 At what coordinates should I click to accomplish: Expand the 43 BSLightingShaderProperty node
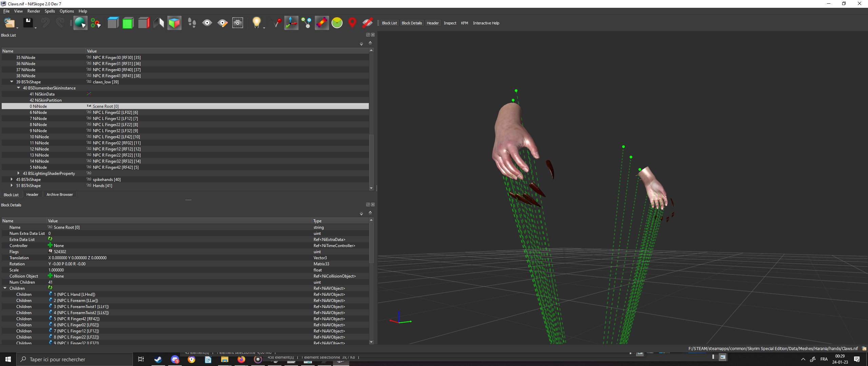click(x=19, y=173)
